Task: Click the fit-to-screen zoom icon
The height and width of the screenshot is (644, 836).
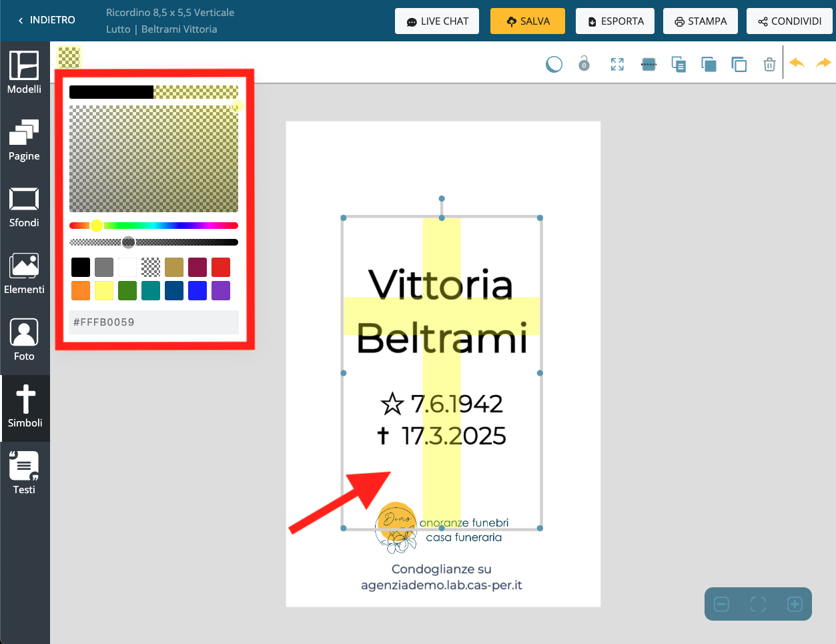Action: 758,604
